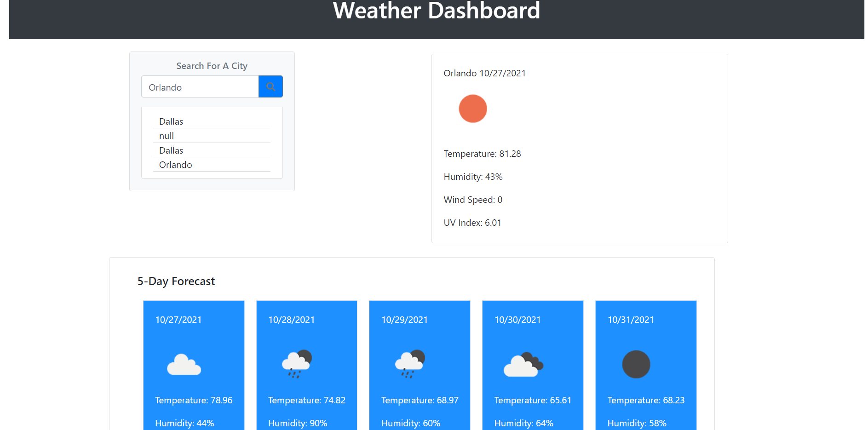Click the Search For A City label
This screenshot has height=430, width=868.
212,66
